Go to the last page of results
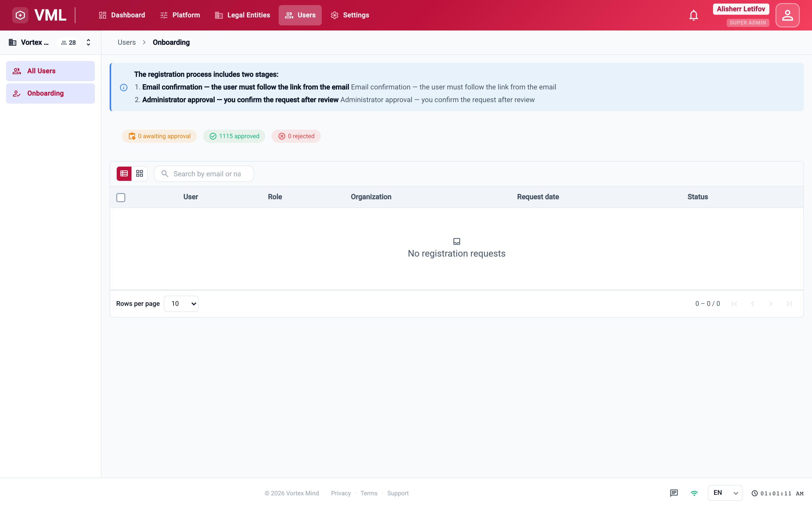This screenshot has height=508, width=812. coord(789,304)
